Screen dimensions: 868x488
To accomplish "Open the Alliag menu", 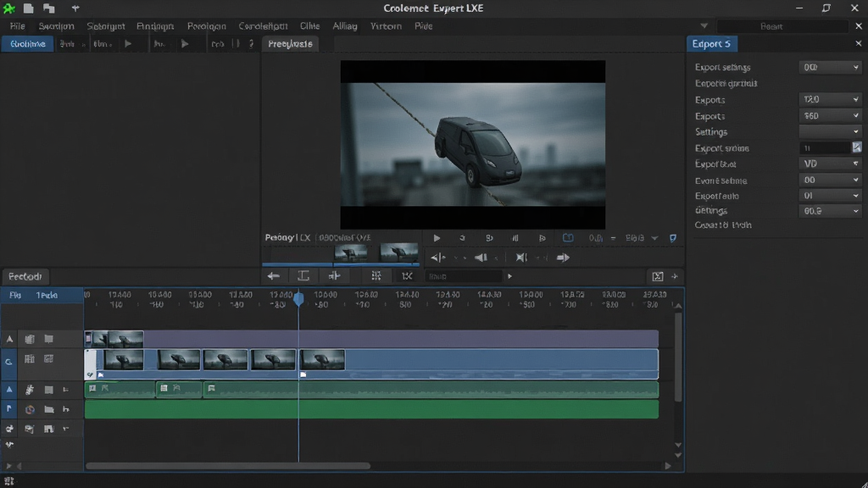I will [345, 26].
